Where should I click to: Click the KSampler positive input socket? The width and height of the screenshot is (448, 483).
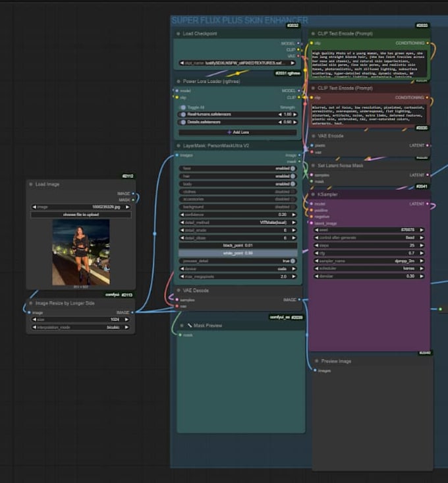(312, 210)
